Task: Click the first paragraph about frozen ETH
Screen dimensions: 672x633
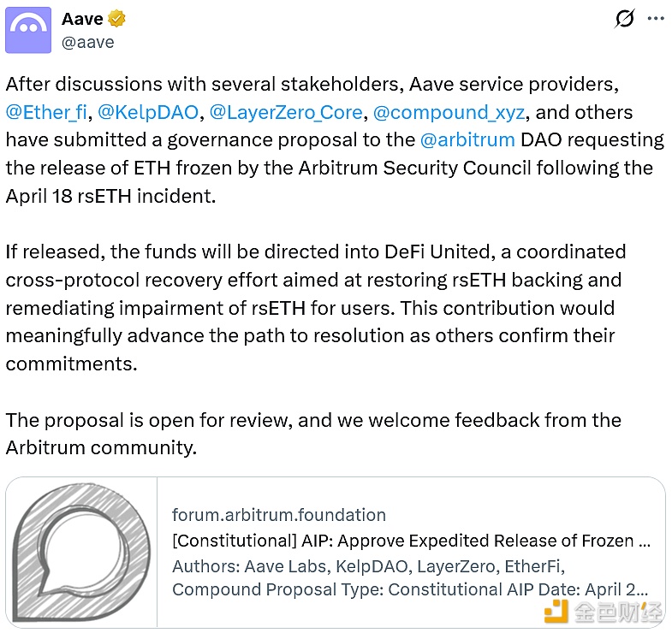Action: (x=325, y=154)
